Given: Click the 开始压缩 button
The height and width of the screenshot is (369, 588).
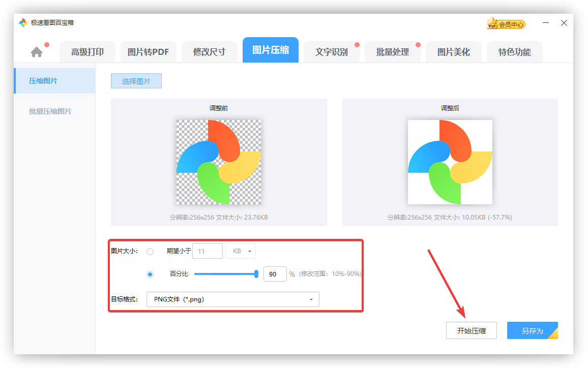Looking at the screenshot, I should pyautogui.click(x=471, y=330).
